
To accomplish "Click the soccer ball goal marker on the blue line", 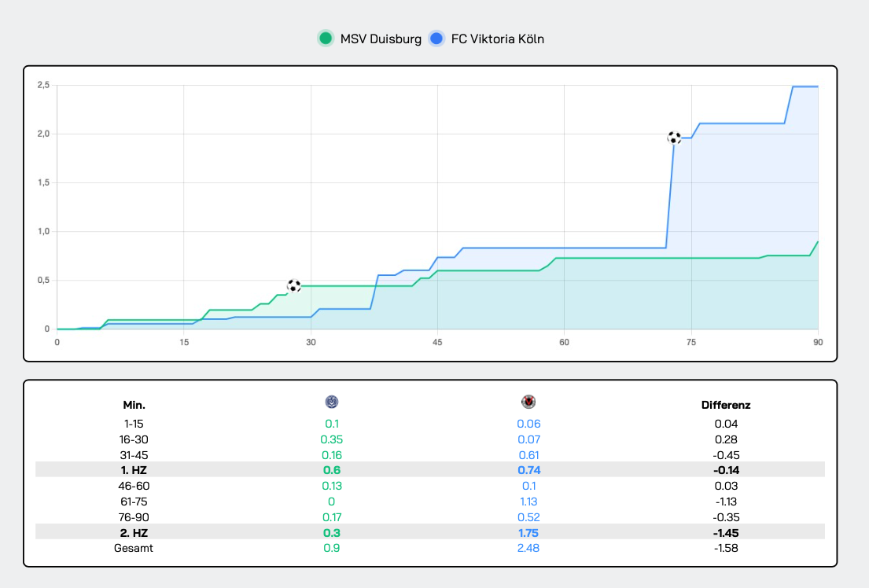I will click(x=674, y=138).
